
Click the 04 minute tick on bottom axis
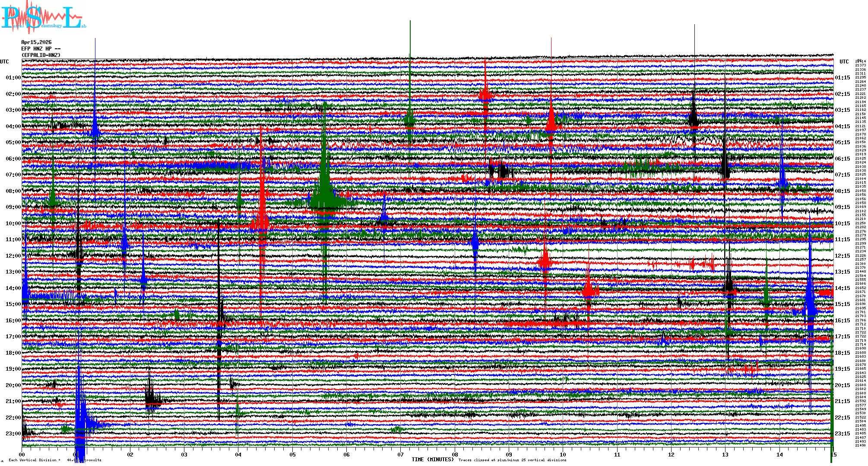coord(238,454)
